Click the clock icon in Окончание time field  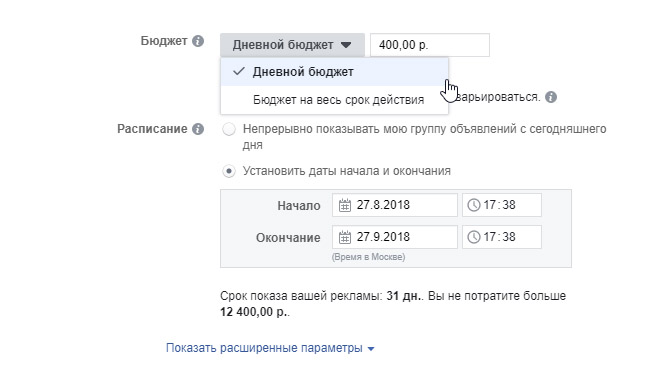pyautogui.click(x=474, y=237)
